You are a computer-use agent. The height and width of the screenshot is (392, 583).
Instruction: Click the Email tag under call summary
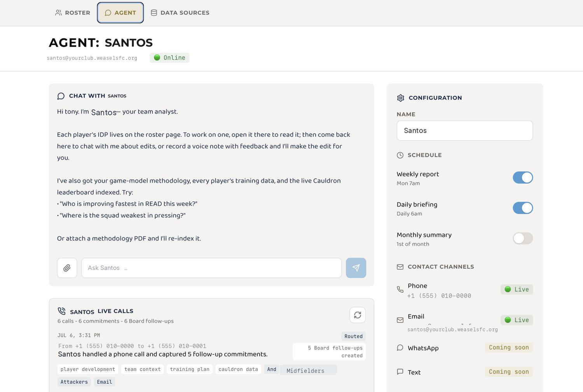[105, 382]
